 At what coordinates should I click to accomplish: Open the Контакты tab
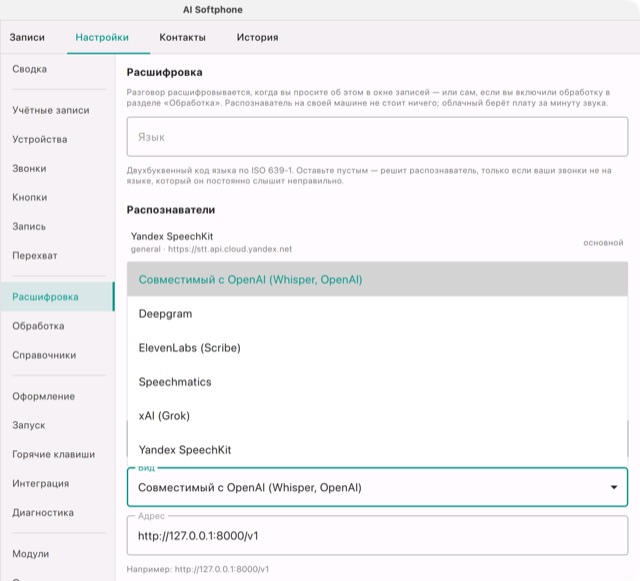point(182,37)
